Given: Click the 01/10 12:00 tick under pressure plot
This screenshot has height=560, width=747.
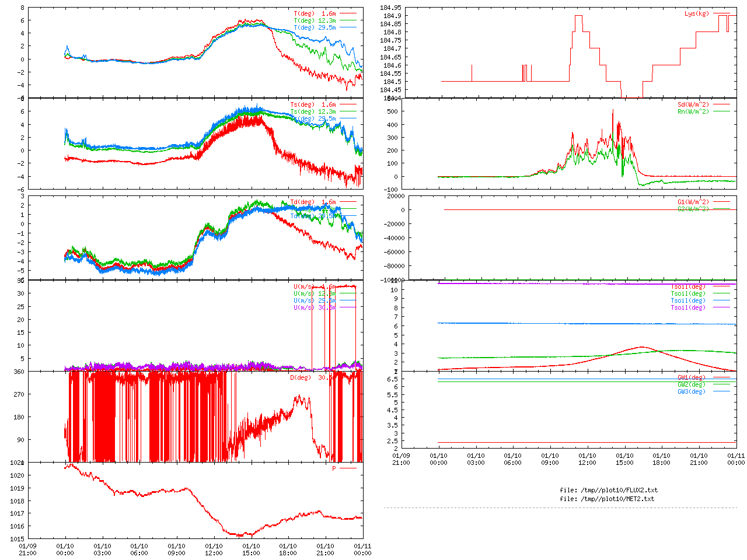Looking at the screenshot, I should click(x=214, y=549).
